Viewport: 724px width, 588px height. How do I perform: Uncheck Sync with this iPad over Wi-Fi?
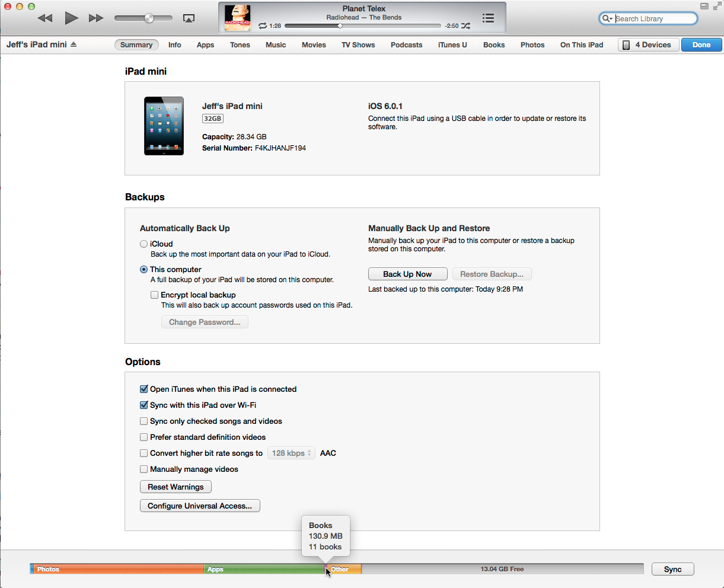tap(143, 405)
